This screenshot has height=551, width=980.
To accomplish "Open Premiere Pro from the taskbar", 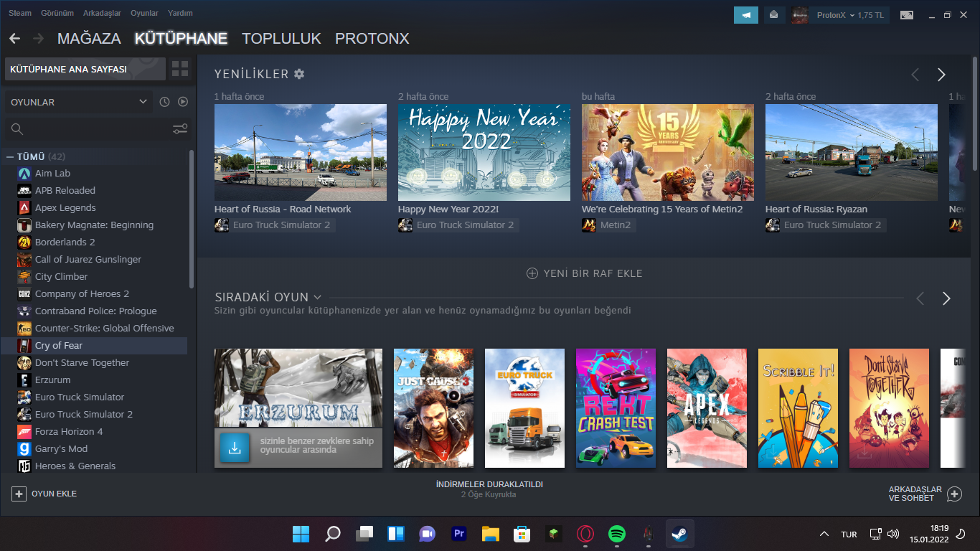I will 459,534.
